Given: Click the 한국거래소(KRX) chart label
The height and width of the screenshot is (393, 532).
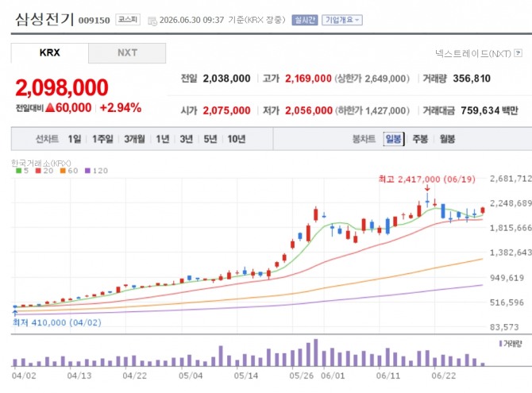Looking at the screenshot, I should pyautogui.click(x=41, y=164).
